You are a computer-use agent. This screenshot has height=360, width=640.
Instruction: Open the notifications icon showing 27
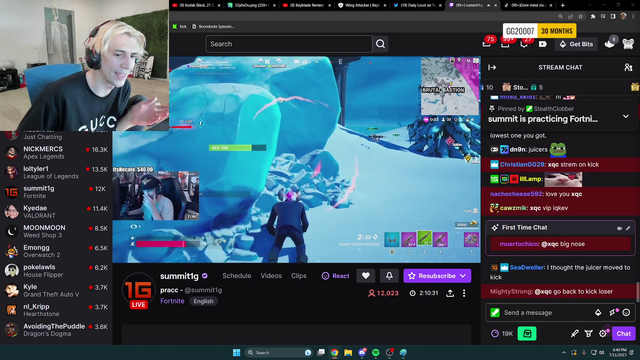pos(524,44)
